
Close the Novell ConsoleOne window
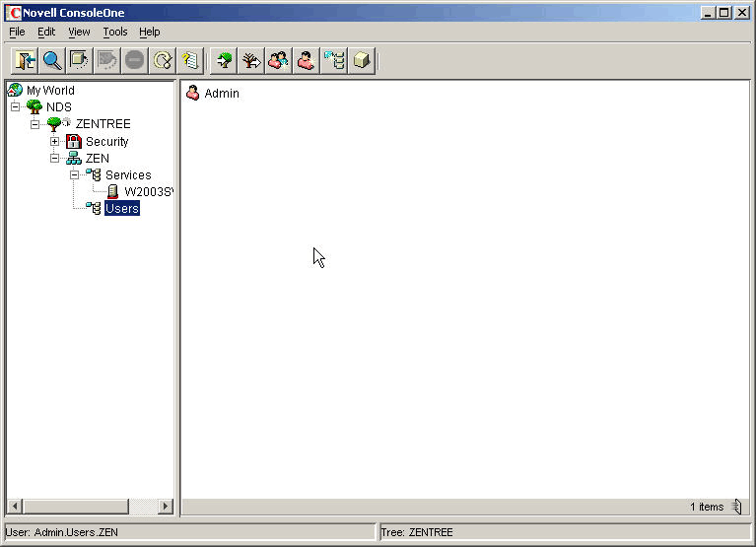tap(742, 13)
